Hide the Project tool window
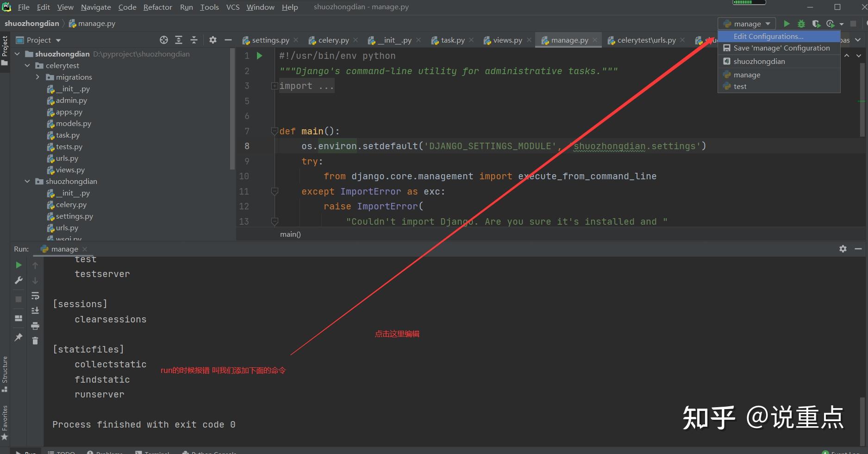The image size is (868, 454). tap(228, 40)
